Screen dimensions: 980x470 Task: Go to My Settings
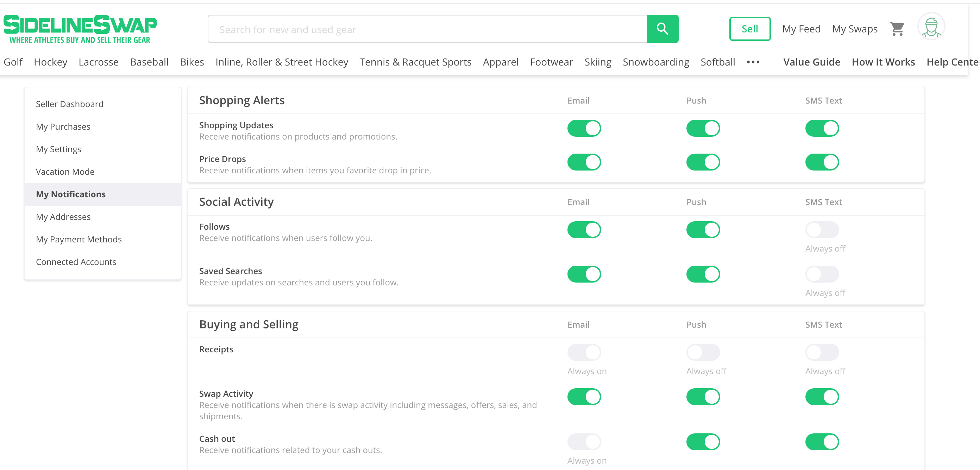(x=103, y=149)
